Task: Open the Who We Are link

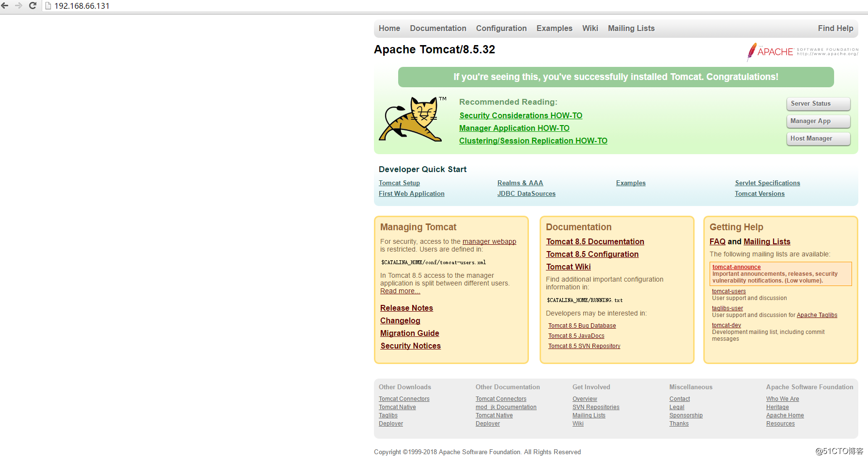Action: [783, 399]
